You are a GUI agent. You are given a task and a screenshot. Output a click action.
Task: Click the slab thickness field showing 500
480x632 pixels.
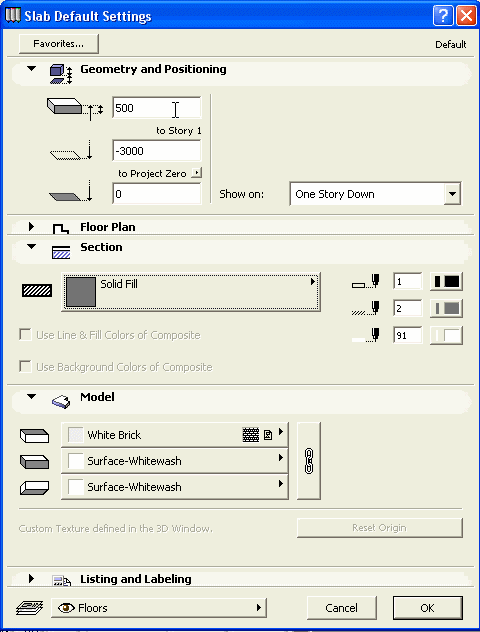[x=156, y=108]
